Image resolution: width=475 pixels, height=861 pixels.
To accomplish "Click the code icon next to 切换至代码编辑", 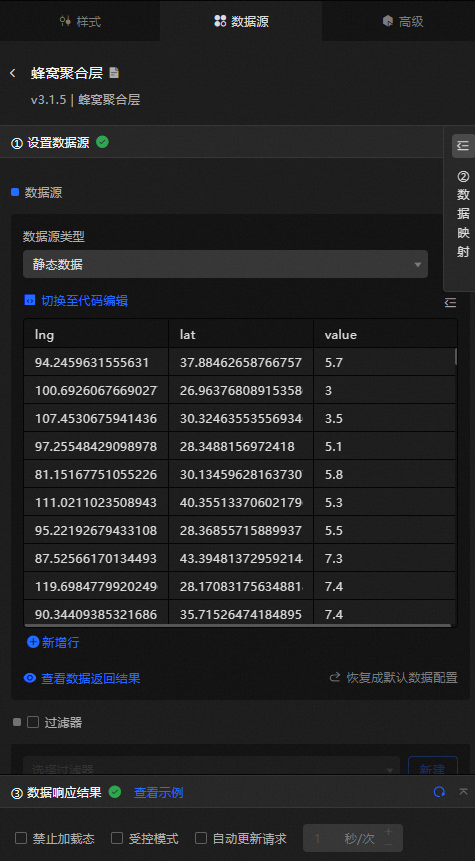I will pos(30,300).
